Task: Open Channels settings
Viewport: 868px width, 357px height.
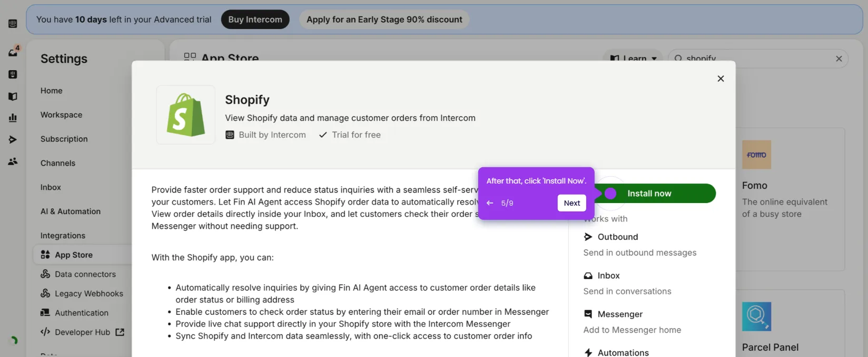Action: point(58,163)
